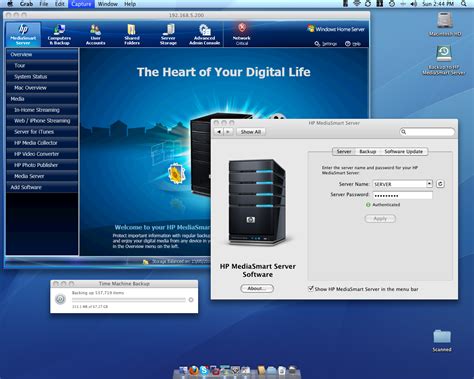The image size is (474, 379).
Task: Open Settings in Windows Home Server console
Action: tap(325, 44)
